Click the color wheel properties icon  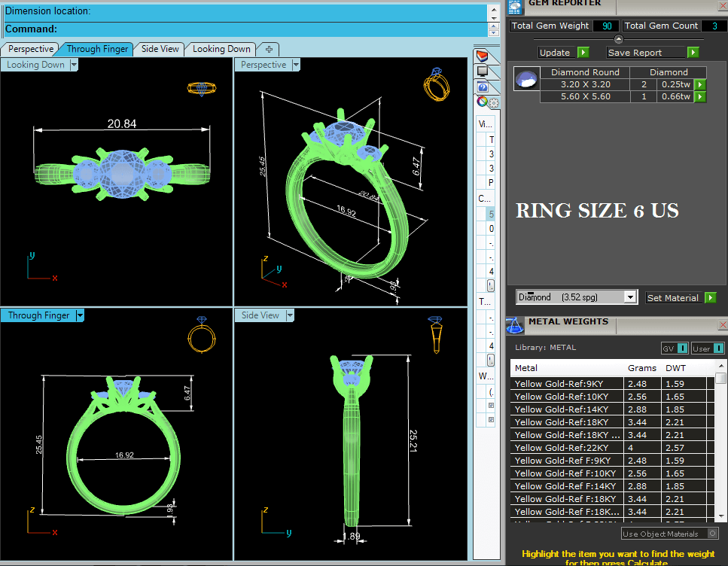(483, 102)
